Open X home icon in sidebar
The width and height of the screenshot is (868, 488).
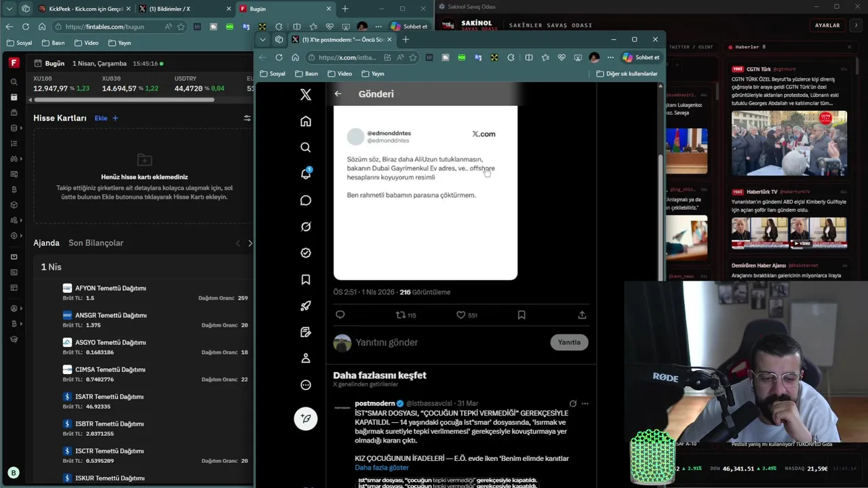306,121
